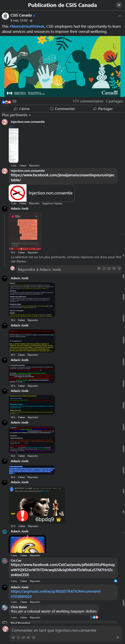Click the jenaijamaisconsentiepouruninjectable Facebook link
Screen dimensions: 125x644
coord(62,178)
